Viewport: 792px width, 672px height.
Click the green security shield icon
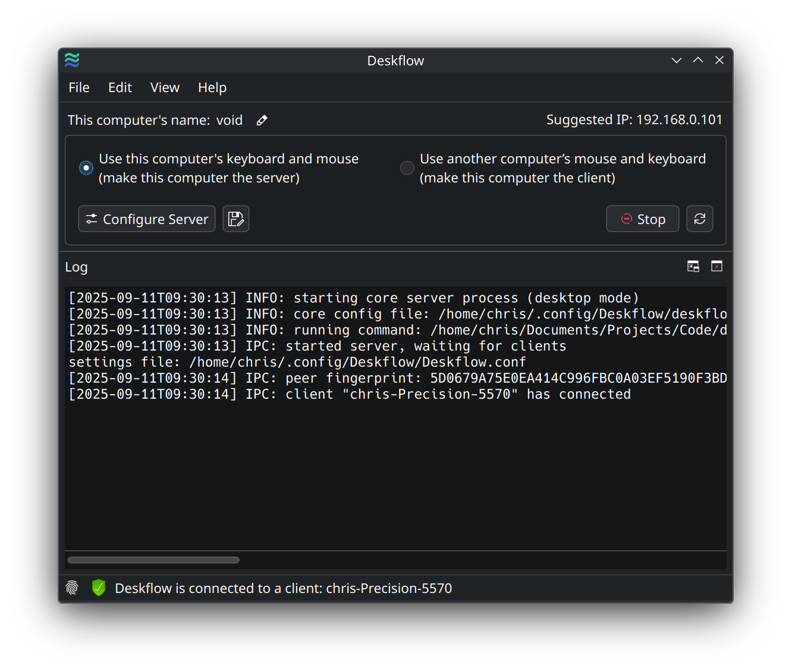tap(99, 588)
